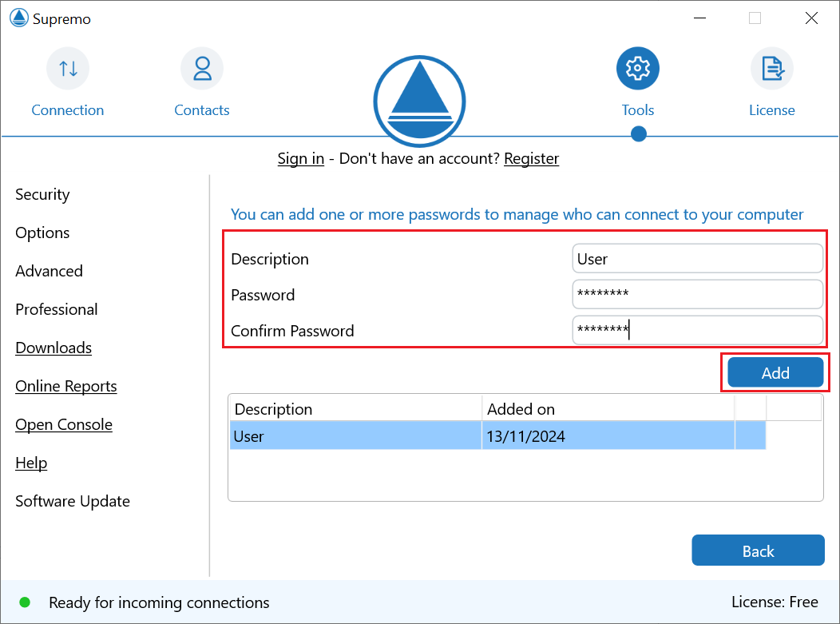Click the Supremo icon in the title bar

pyautogui.click(x=18, y=17)
